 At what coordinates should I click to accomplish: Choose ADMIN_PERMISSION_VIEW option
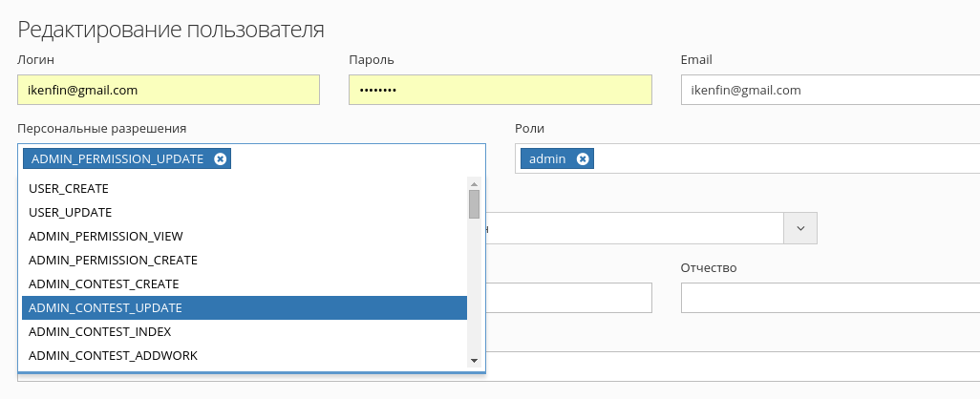coord(245,236)
